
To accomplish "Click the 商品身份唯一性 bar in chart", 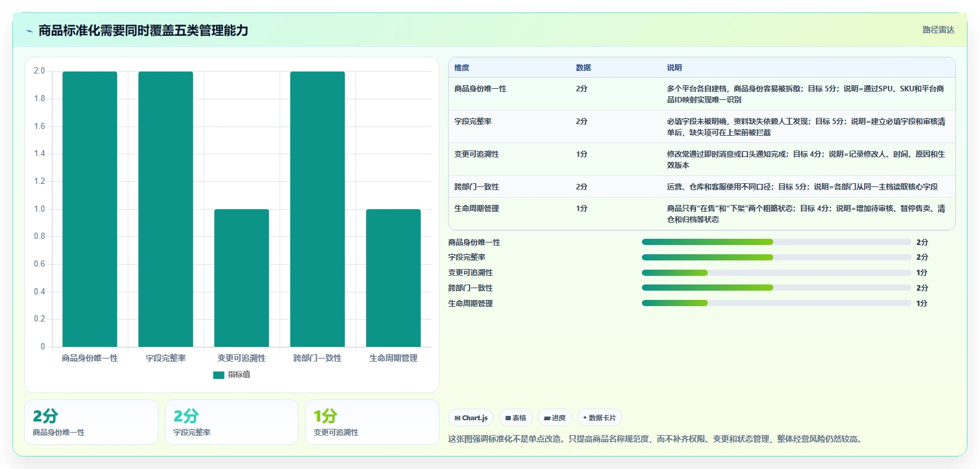I will [x=89, y=209].
